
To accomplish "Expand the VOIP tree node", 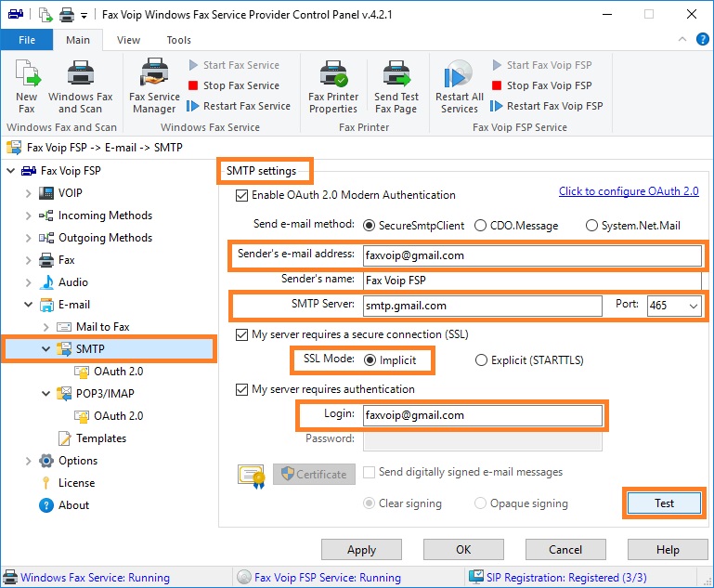I will pyautogui.click(x=28, y=193).
